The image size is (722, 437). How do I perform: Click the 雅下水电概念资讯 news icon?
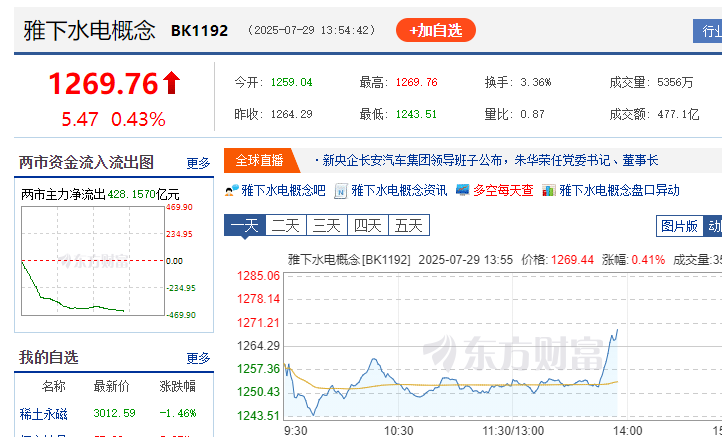(340, 191)
